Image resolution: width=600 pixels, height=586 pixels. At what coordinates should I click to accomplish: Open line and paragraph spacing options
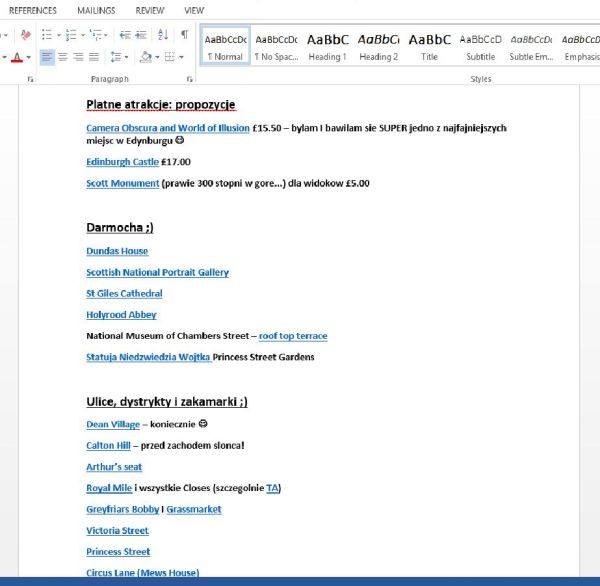pyautogui.click(x=116, y=57)
